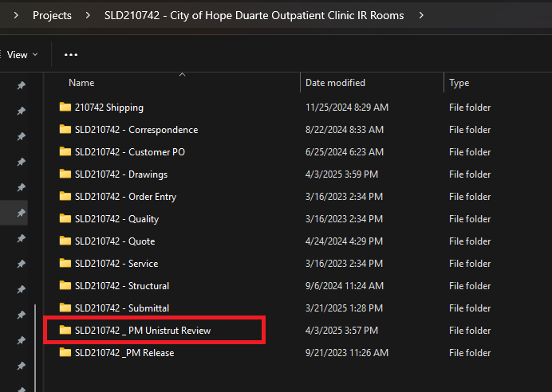Click File folder type in Shipping row
The image size is (552, 392).
pyautogui.click(x=470, y=108)
